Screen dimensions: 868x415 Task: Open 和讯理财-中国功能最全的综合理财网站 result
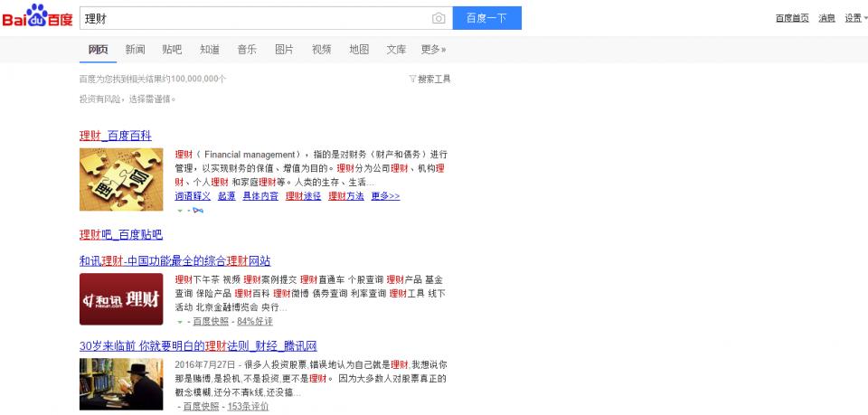175,260
